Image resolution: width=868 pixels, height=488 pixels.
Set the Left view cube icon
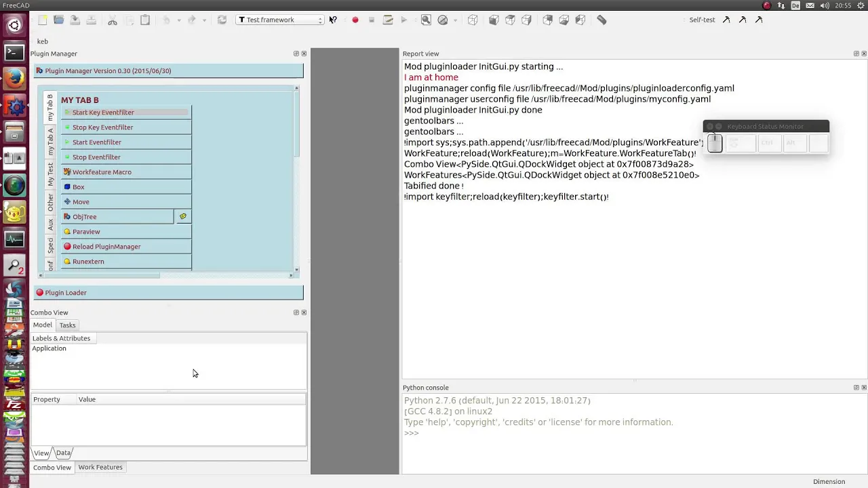tap(580, 20)
